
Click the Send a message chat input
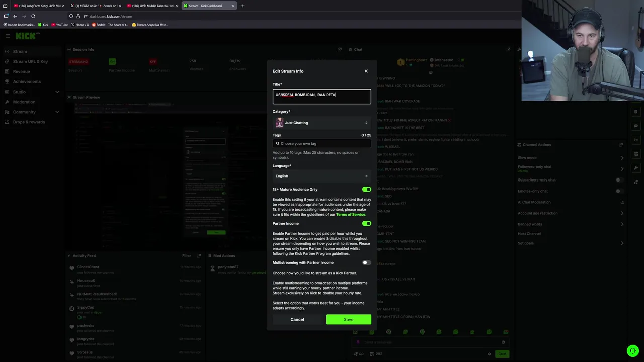click(x=430, y=342)
